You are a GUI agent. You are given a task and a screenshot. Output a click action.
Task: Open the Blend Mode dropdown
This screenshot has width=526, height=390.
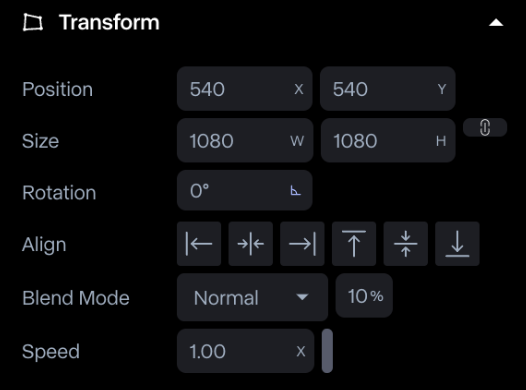coord(252,297)
